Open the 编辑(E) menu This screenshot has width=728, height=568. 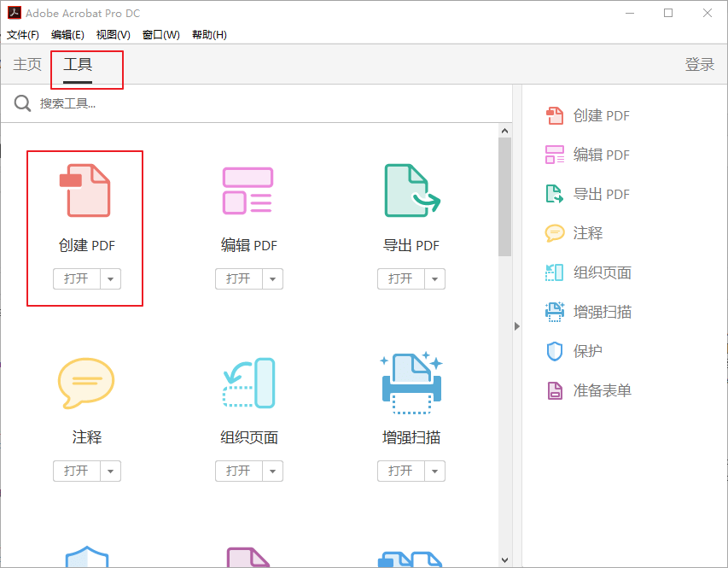point(67,35)
